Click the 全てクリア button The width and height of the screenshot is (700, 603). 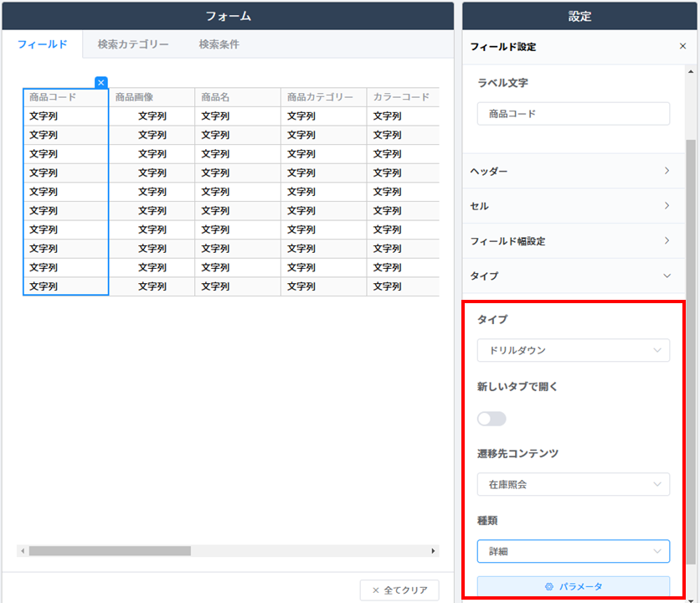pos(399,590)
